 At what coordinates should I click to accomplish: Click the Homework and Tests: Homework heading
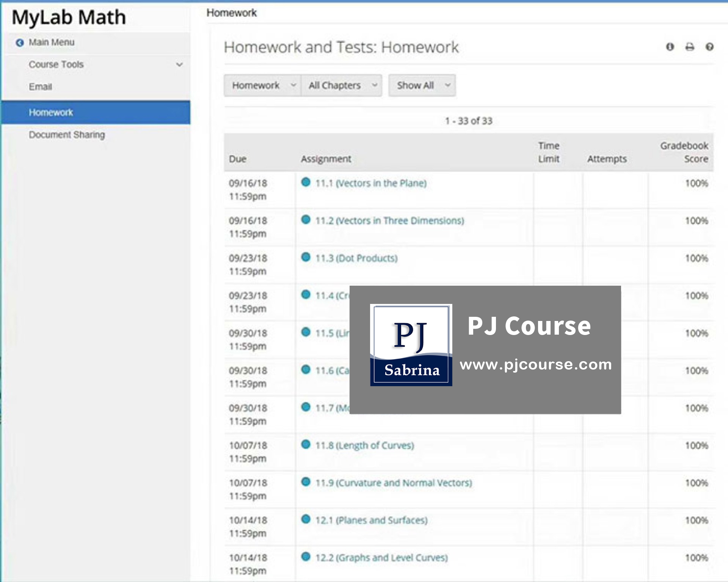tap(341, 47)
